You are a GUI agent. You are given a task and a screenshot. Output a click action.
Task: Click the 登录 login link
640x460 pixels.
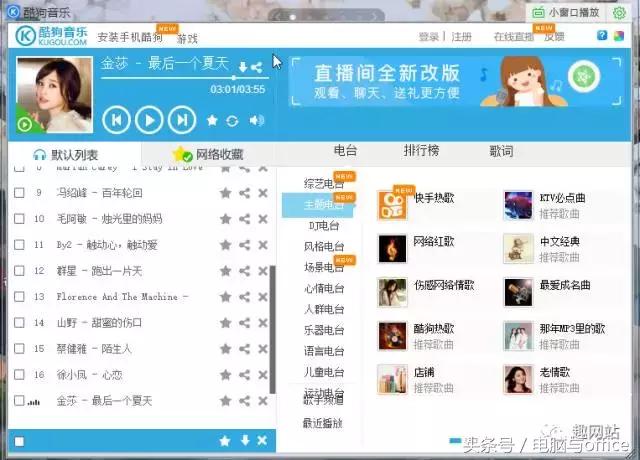tap(429, 37)
